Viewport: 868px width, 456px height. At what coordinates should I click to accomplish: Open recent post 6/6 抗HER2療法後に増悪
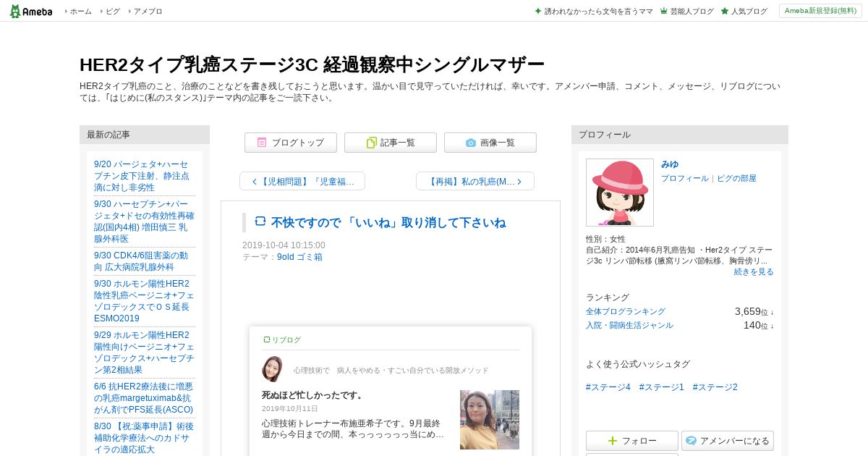tap(143, 398)
